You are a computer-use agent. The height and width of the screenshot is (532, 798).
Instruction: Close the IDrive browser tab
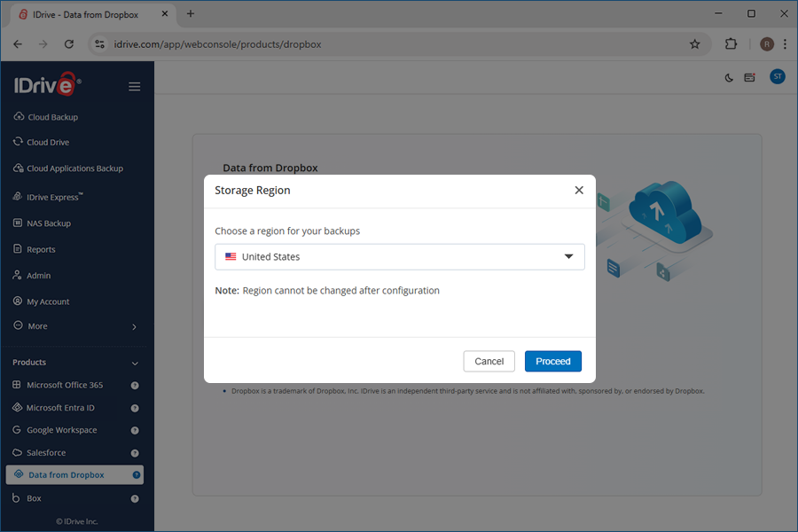(x=164, y=14)
